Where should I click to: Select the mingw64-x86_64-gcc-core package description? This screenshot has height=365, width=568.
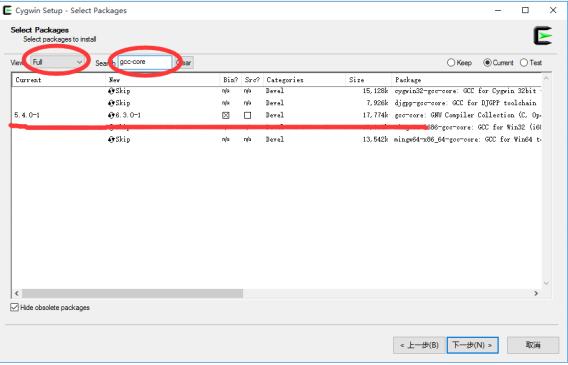(468, 139)
